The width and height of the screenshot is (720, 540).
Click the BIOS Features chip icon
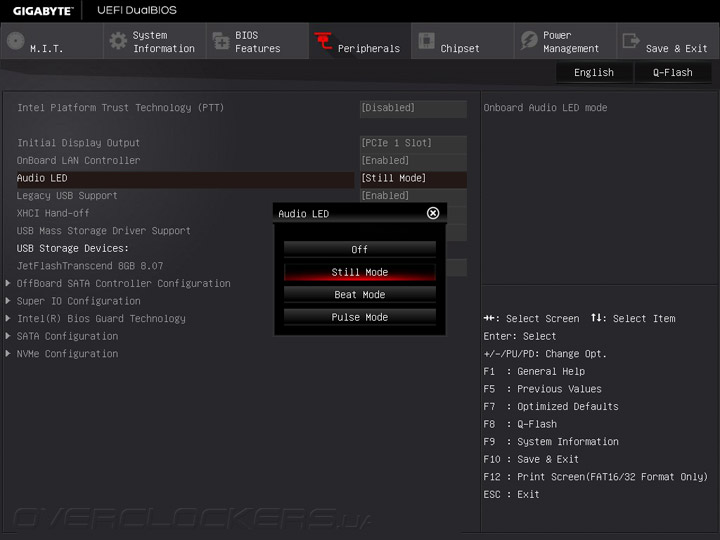(221, 41)
